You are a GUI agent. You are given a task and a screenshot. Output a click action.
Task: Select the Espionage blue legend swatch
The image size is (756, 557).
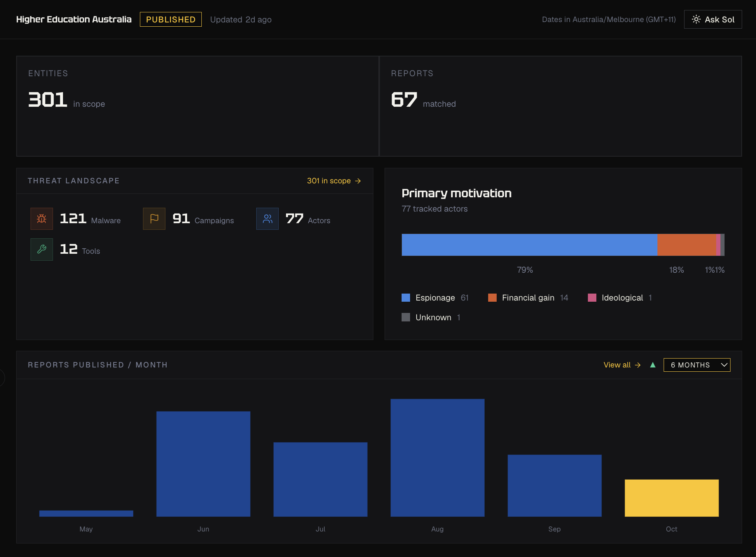coord(406,297)
